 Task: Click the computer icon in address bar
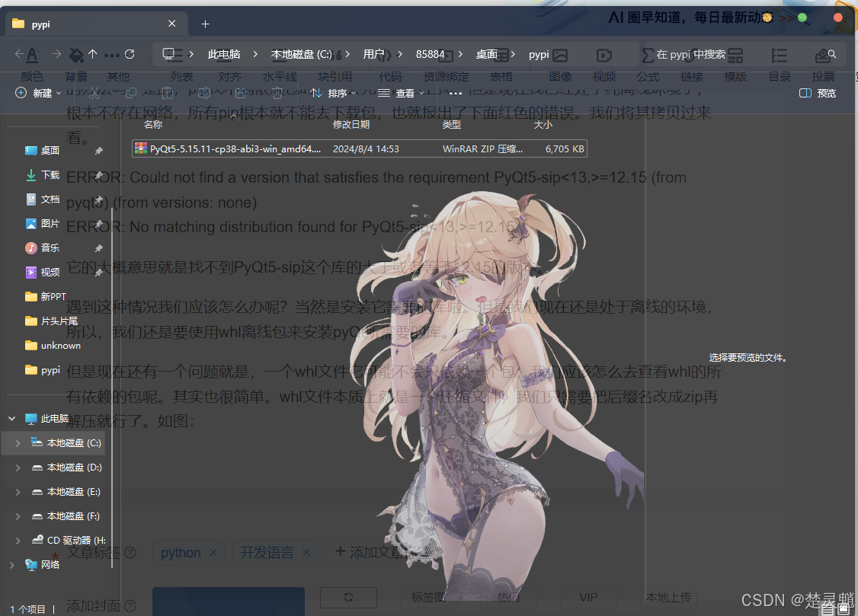(168, 53)
